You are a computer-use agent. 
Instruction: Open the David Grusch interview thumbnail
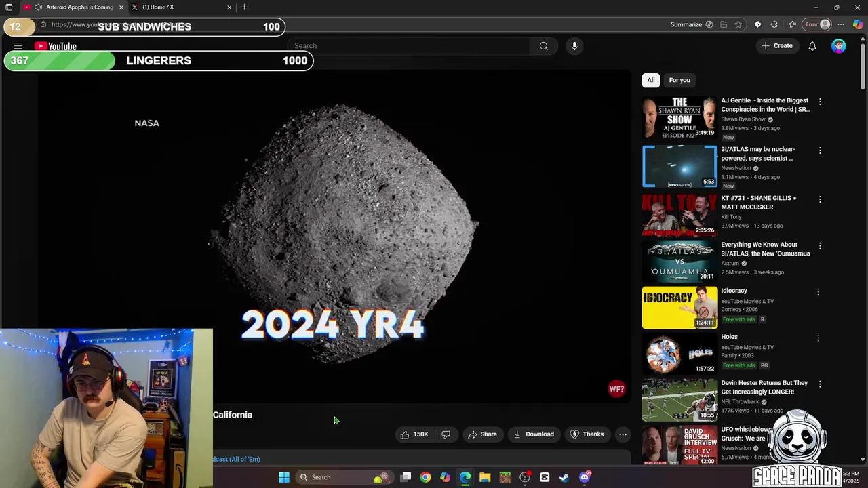tap(679, 445)
